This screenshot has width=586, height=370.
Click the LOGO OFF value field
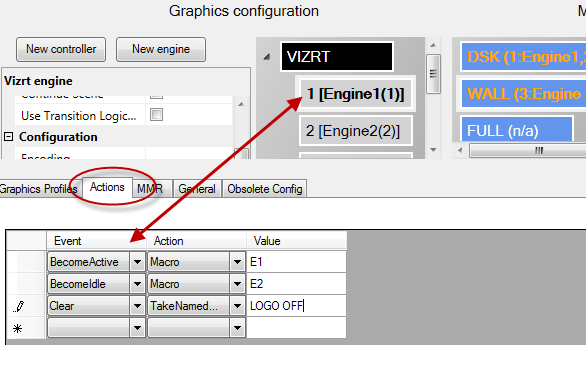point(296,306)
